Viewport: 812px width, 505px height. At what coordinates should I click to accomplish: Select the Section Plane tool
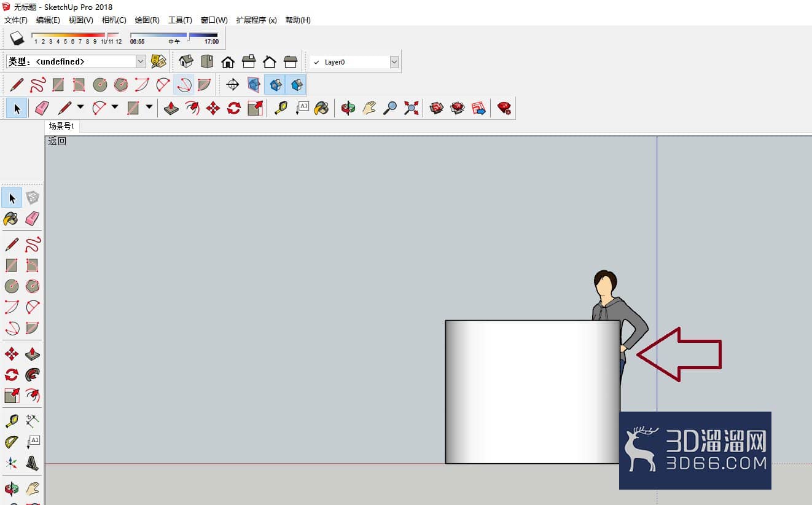point(233,84)
